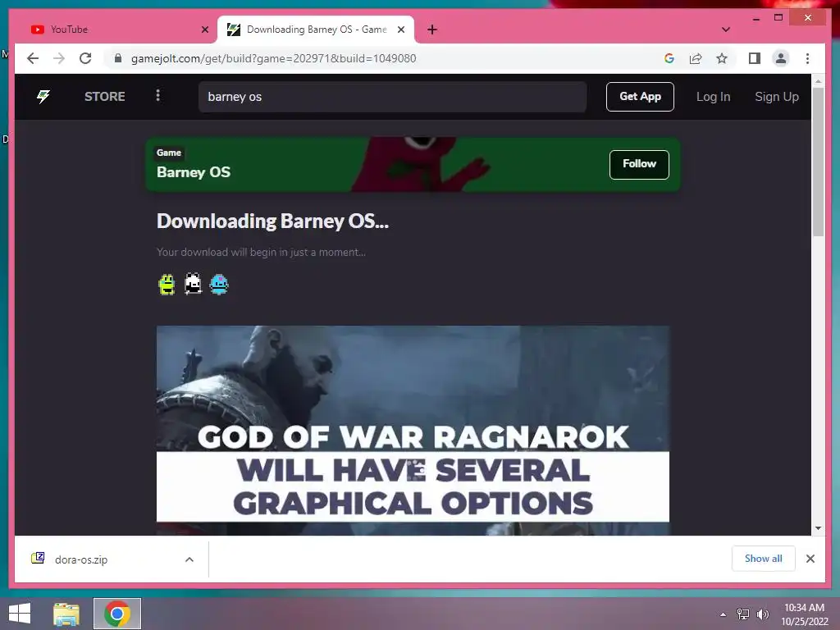Click the Game Jolt lightning logo

[43, 97]
